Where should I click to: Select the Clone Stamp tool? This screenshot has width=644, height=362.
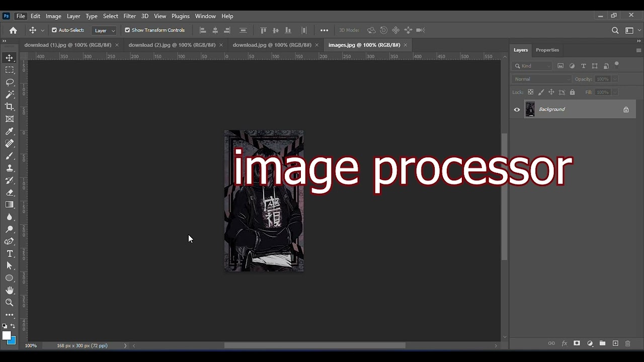tap(10, 168)
